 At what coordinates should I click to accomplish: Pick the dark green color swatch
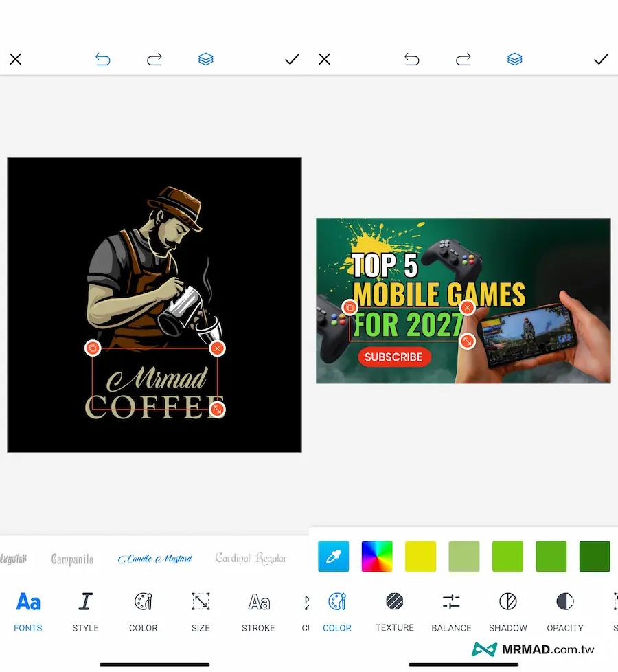click(595, 557)
